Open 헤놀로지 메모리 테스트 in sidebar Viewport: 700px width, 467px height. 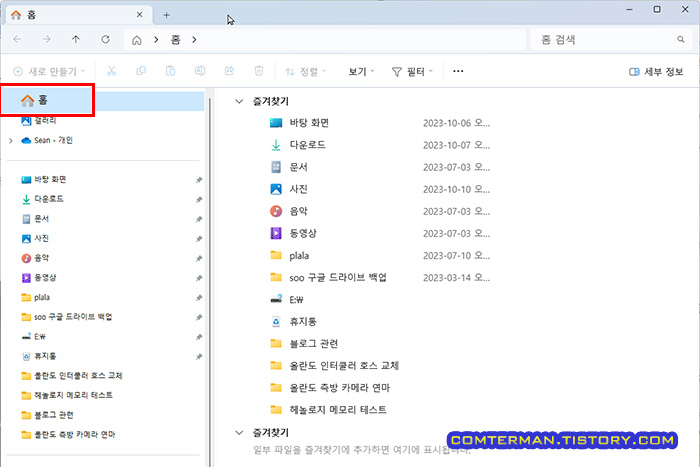(67, 396)
